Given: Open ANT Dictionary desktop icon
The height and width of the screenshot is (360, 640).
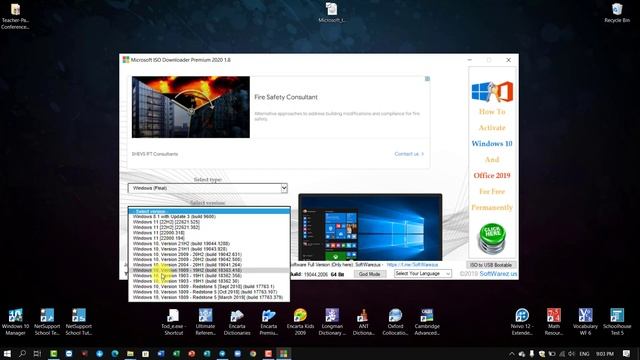Looking at the screenshot, I should [x=363, y=322].
